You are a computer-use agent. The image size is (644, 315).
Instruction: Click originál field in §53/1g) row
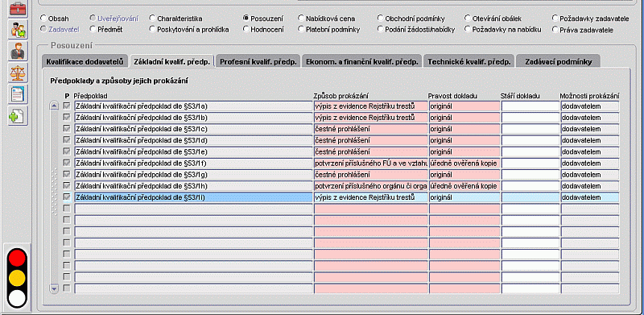pyautogui.click(x=464, y=174)
